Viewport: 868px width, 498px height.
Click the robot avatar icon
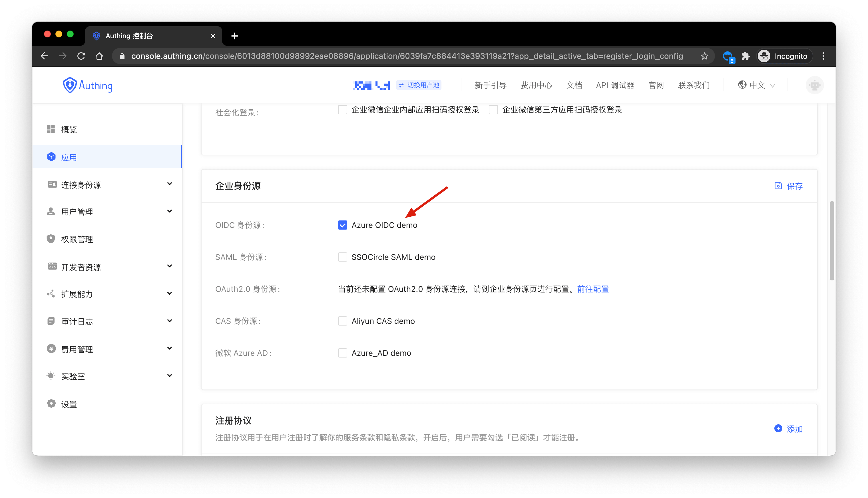click(815, 85)
